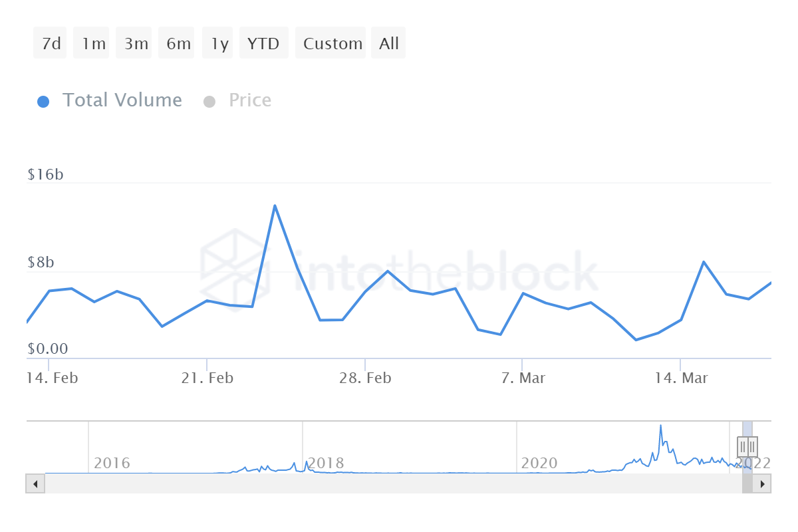Screen dimensions: 798x532
Task: Toggle the Total Volume series
Action: (110, 100)
